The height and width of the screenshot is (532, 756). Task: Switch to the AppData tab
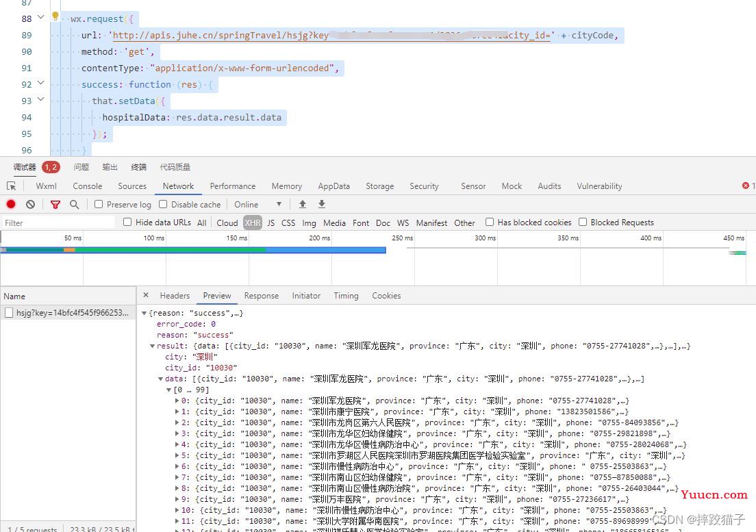(x=333, y=186)
